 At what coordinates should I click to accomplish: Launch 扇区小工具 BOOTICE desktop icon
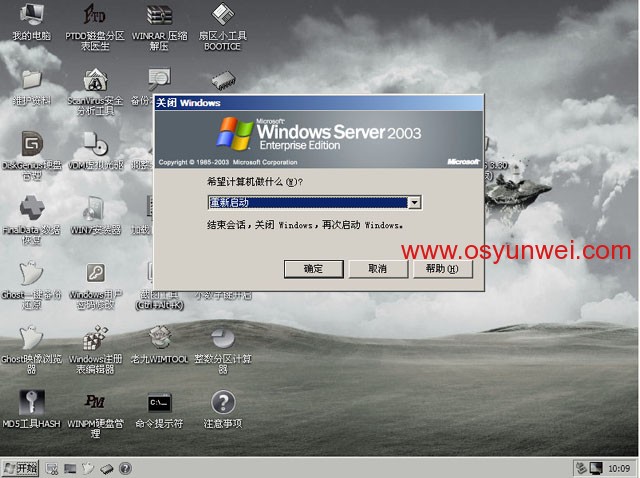223,27
